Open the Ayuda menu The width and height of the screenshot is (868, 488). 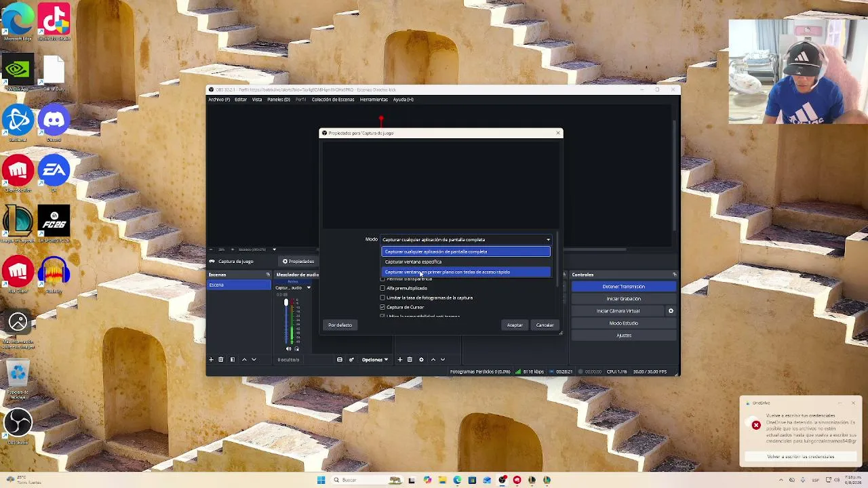click(x=403, y=100)
